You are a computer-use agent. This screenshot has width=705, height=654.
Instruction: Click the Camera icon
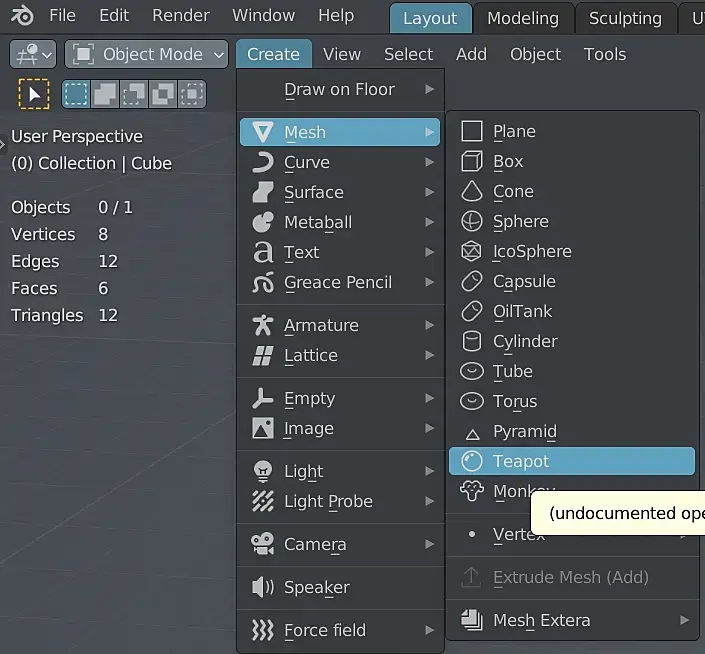[263, 544]
